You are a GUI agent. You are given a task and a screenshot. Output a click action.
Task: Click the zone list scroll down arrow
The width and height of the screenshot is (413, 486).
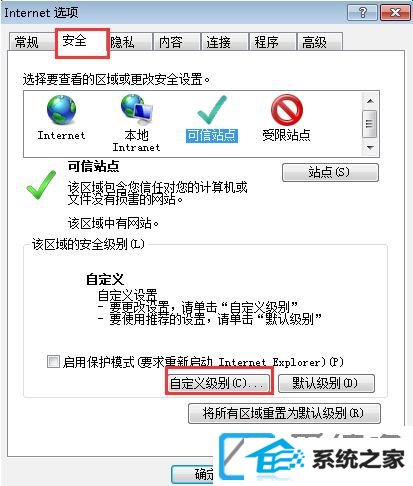370,147
